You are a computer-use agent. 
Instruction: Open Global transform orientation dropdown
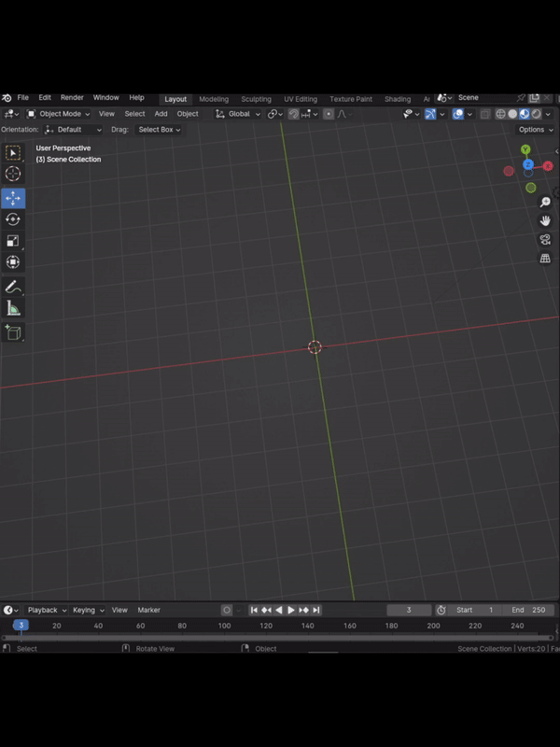pyautogui.click(x=237, y=114)
